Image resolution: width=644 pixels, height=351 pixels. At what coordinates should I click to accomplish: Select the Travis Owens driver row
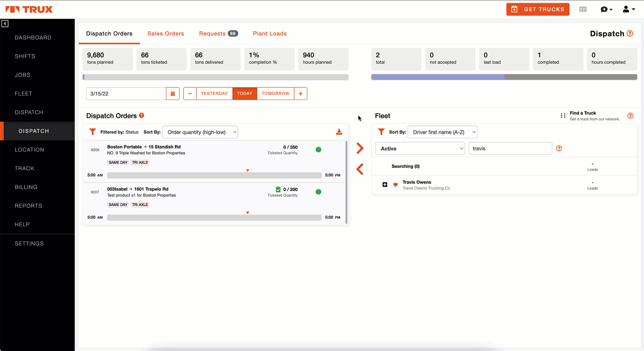pos(504,185)
